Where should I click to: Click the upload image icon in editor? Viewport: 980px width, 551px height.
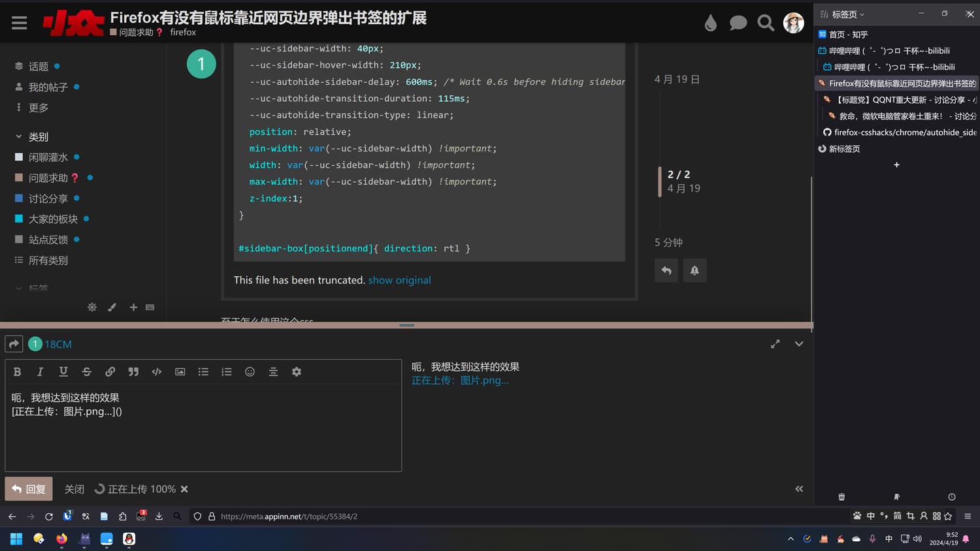(180, 371)
